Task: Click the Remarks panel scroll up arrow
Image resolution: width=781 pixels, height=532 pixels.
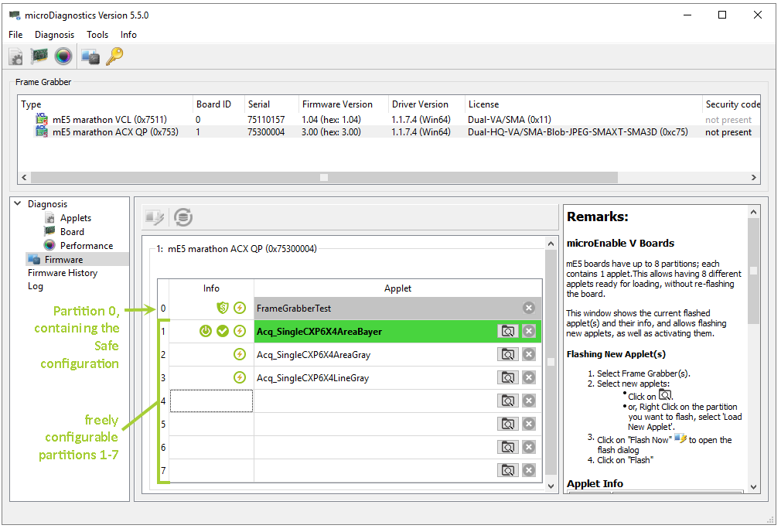Action: pos(754,212)
